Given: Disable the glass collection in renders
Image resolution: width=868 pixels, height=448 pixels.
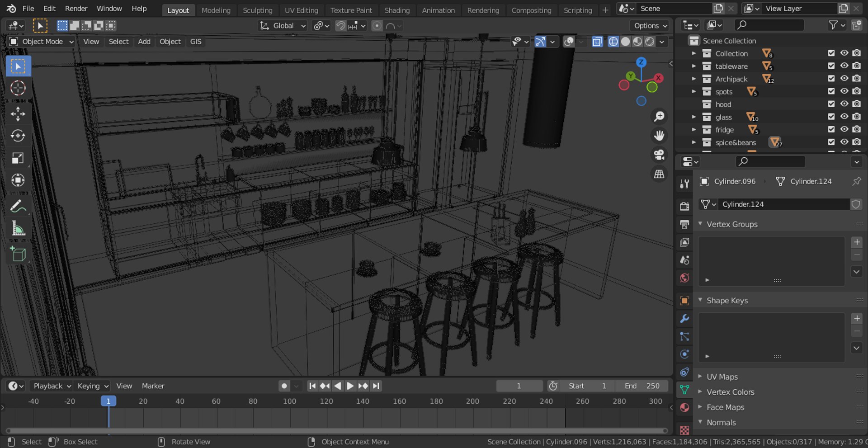Looking at the screenshot, I should tap(857, 117).
